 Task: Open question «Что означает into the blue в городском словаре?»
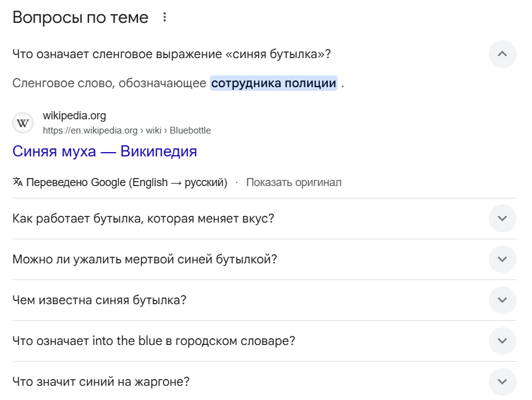point(153,341)
